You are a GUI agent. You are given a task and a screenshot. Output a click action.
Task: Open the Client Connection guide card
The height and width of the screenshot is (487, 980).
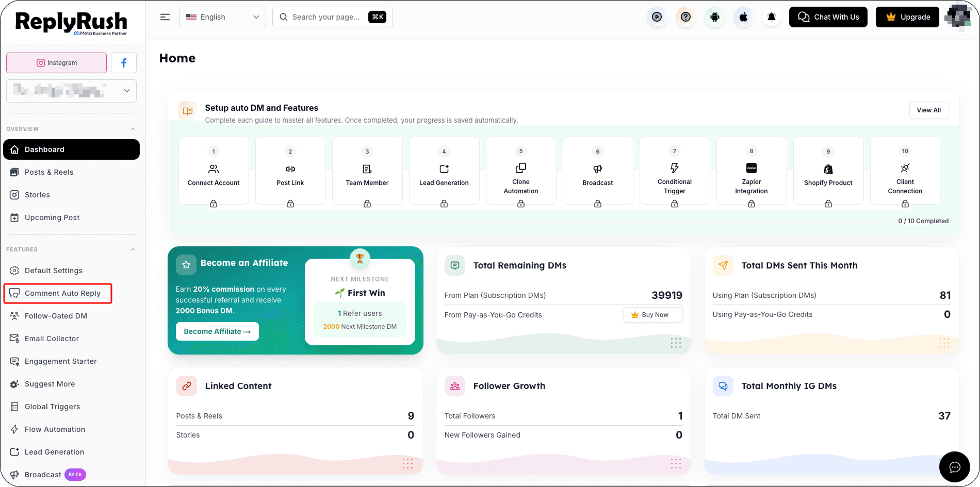[905, 171]
